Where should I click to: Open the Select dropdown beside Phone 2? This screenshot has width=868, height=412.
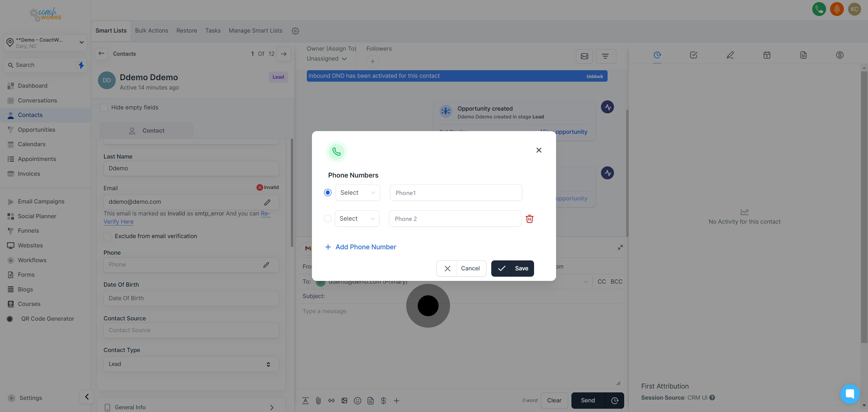point(357,219)
